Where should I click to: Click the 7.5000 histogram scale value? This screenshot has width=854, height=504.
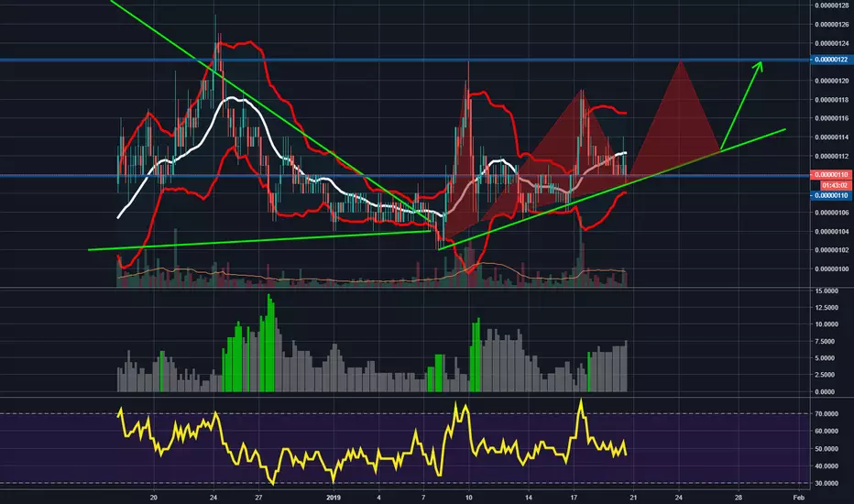coord(827,342)
